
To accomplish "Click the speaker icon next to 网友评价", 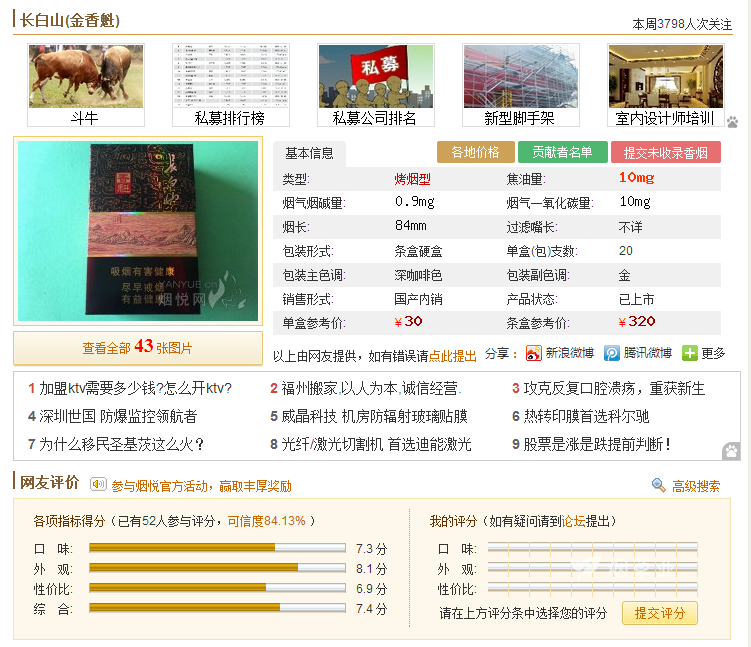I will click(x=98, y=484).
